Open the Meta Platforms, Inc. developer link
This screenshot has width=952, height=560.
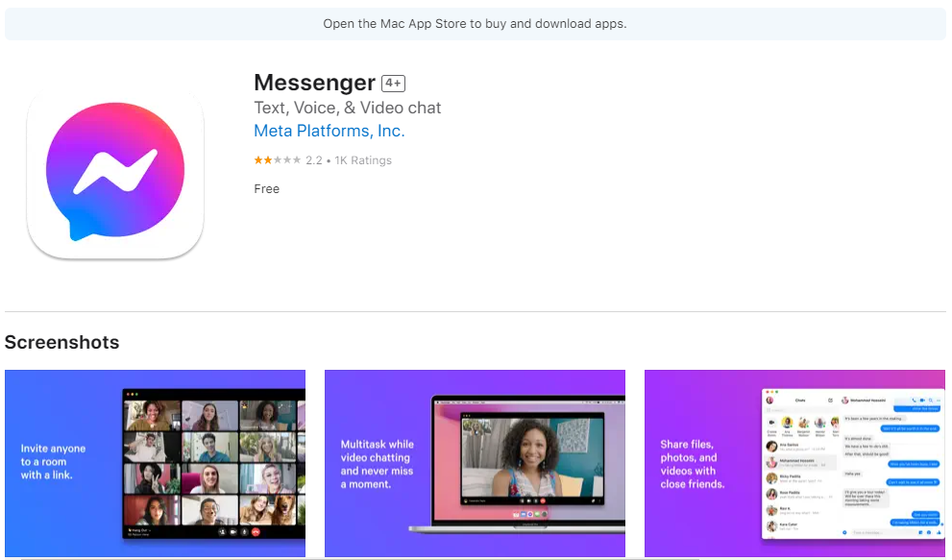coord(330,132)
